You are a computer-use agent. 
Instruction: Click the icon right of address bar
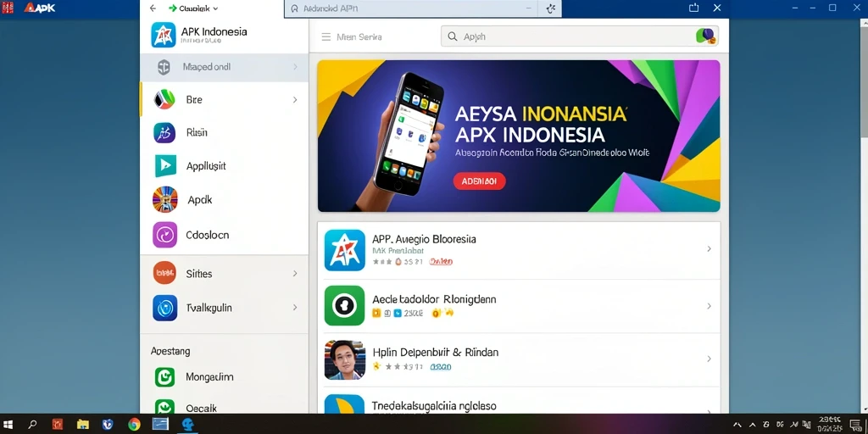[549, 8]
